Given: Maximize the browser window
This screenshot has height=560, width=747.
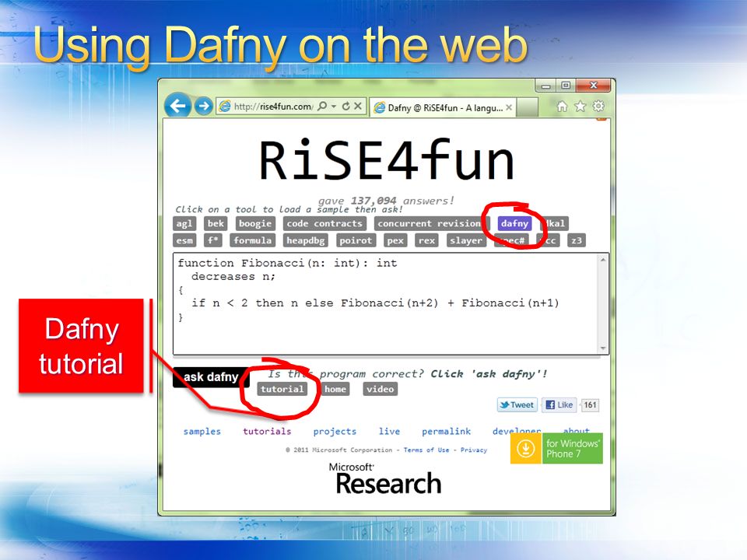Looking at the screenshot, I should pos(566,86).
